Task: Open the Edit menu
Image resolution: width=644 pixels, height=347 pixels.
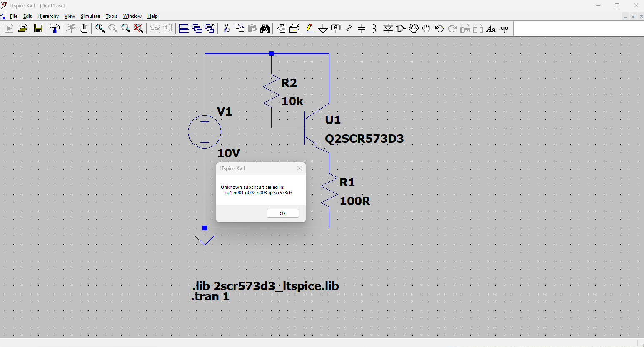Action: tap(27, 16)
